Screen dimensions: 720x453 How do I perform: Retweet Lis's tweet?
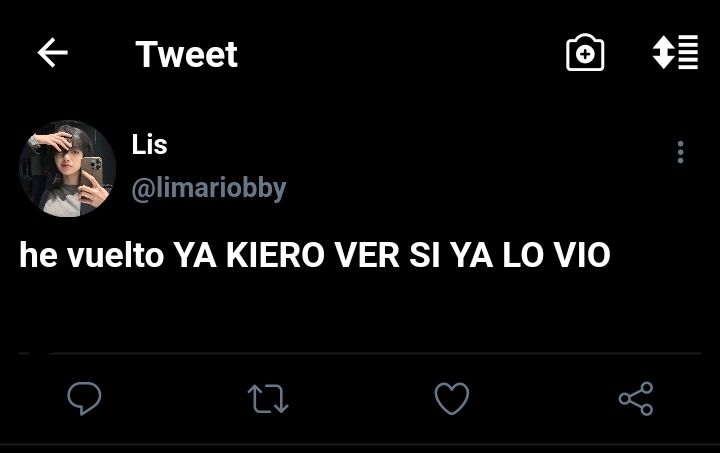click(268, 398)
